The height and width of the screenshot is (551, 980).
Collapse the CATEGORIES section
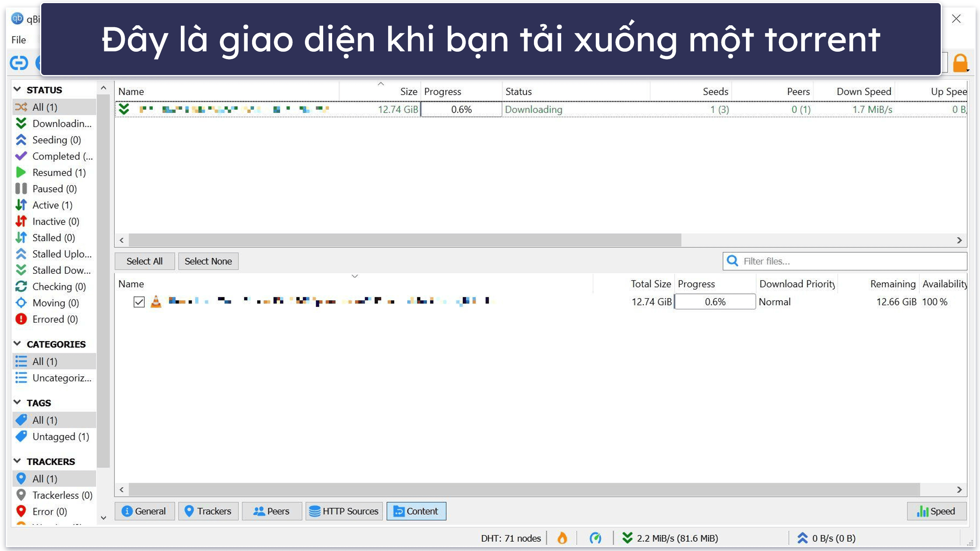[17, 344]
